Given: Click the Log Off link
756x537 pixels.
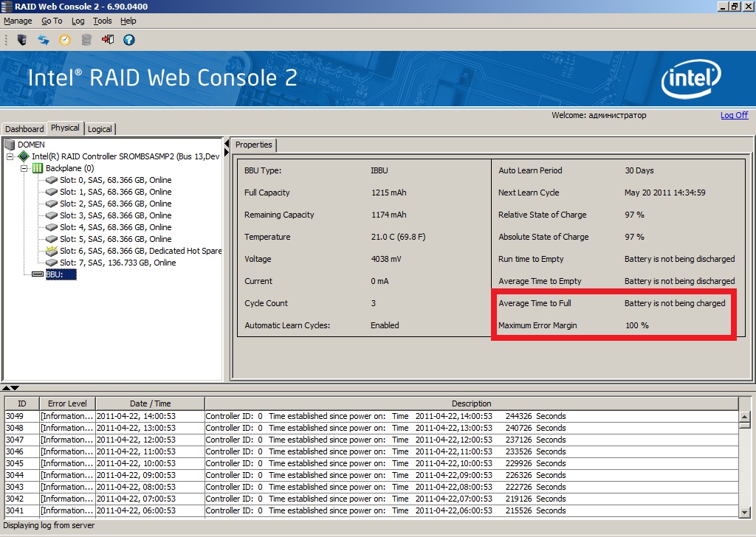Looking at the screenshot, I should (735, 115).
